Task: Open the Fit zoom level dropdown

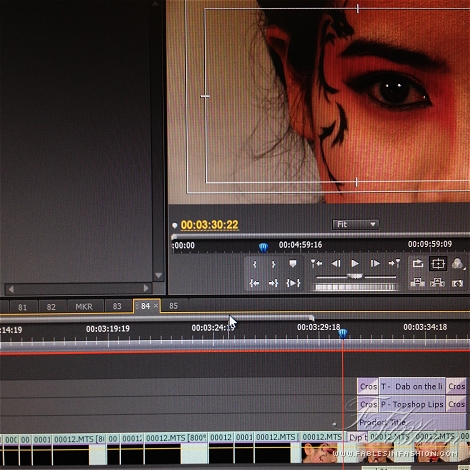Action: click(356, 224)
